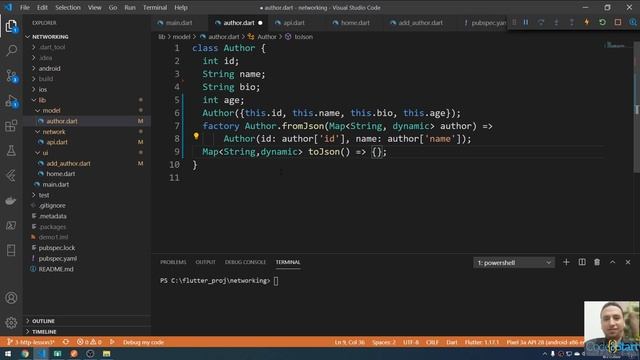This screenshot has height=360, width=640.
Task: Open errors and warnings count in status bar
Action: click(89, 342)
